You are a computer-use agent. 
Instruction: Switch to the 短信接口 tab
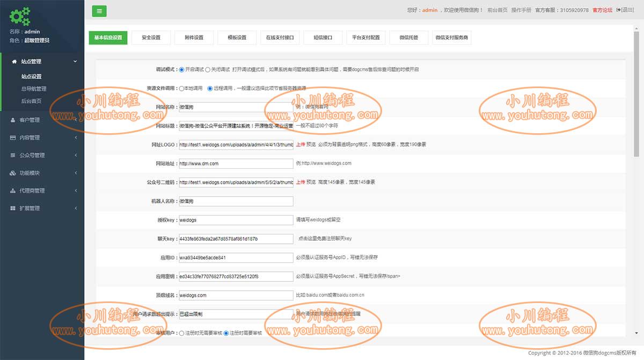(x=323, y=38)
